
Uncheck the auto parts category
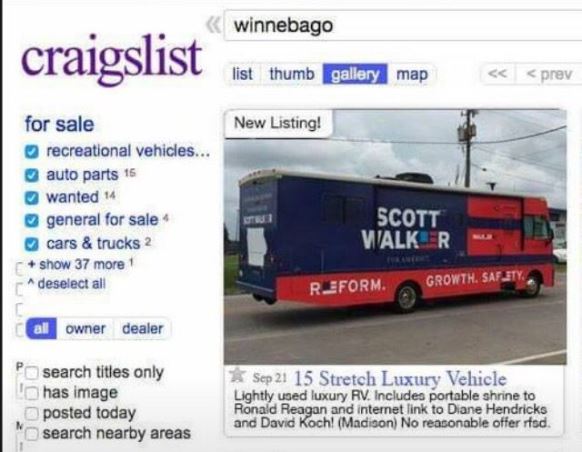(32, 175)
